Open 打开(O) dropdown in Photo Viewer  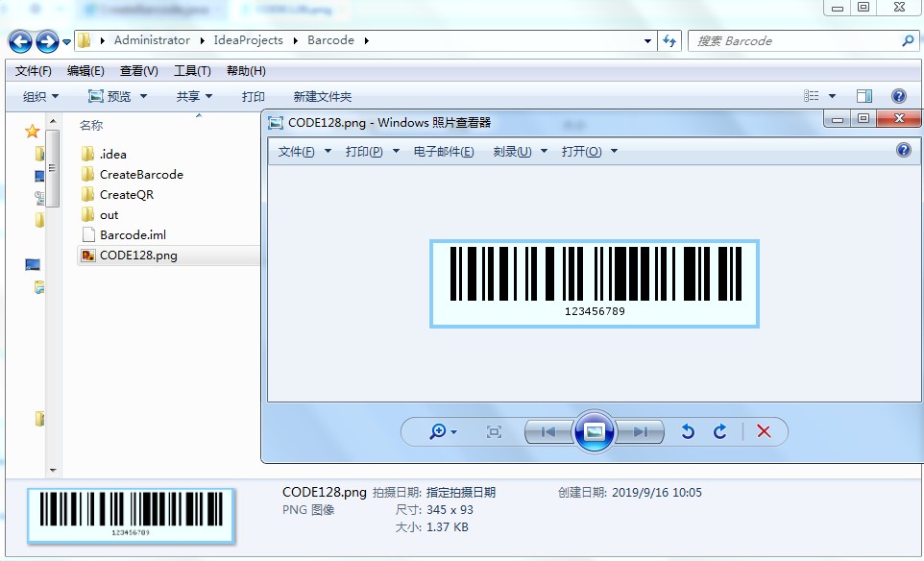point(589,152)
